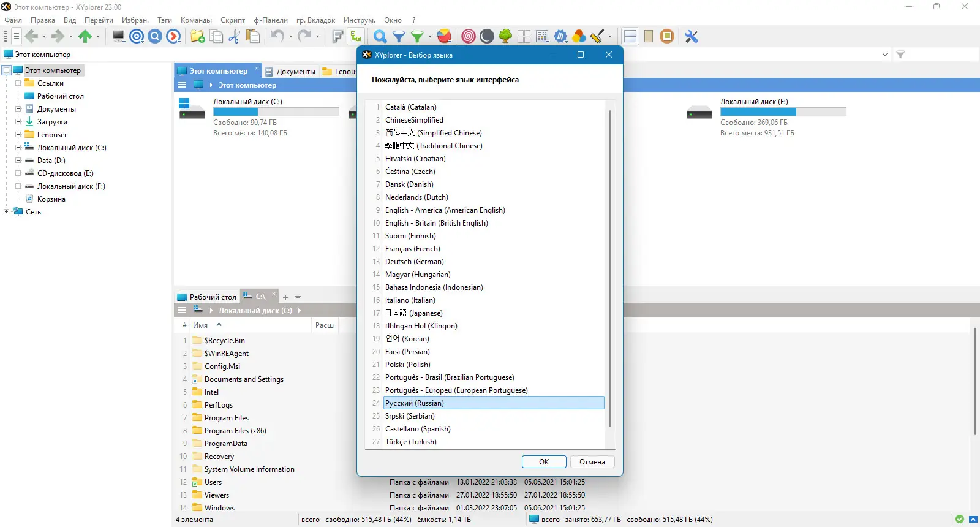Click the blue funnel filter toolbar icon
The image size is (980, 527).
399,37
